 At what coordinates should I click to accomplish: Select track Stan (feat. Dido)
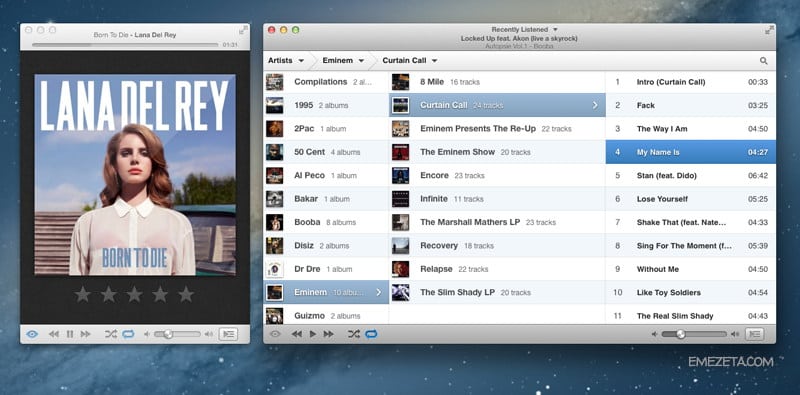click(x=691, y=176)
